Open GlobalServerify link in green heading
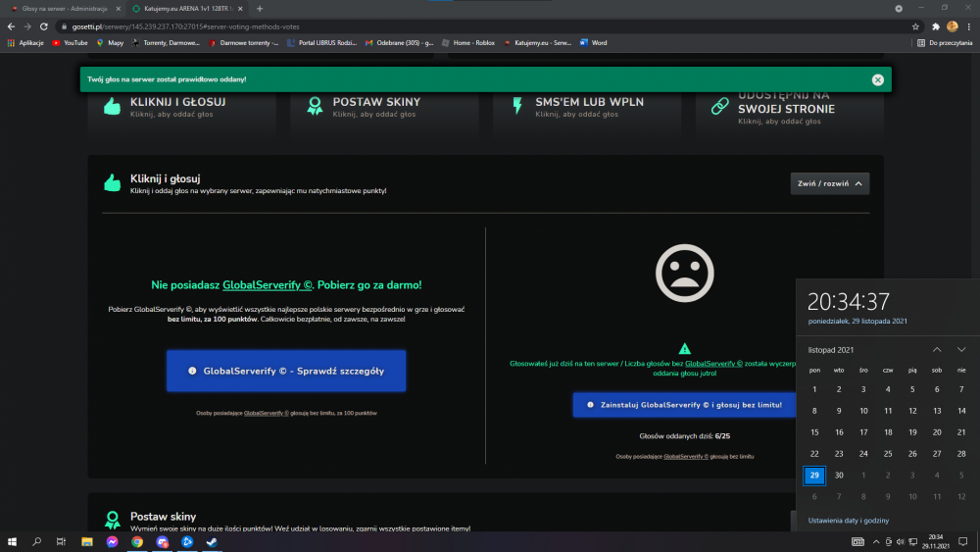 (x=267, y=285)
